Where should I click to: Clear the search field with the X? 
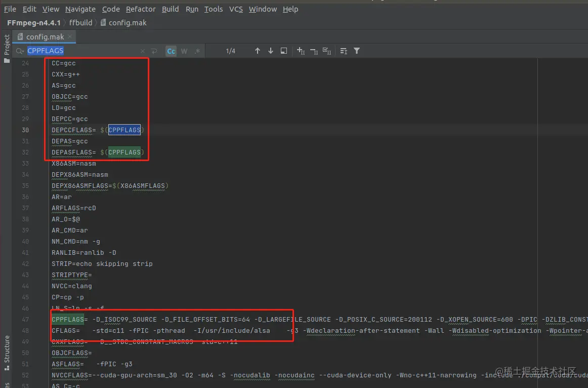pos(143,51)
